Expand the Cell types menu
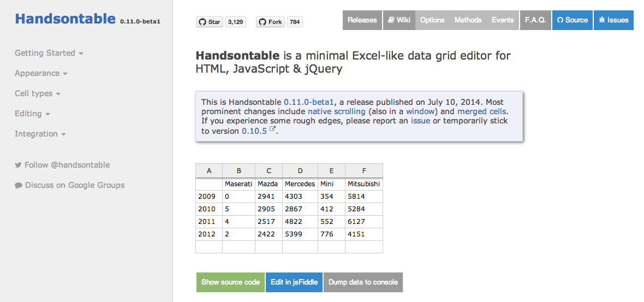The image size is (644, 302). pos(37,93)
